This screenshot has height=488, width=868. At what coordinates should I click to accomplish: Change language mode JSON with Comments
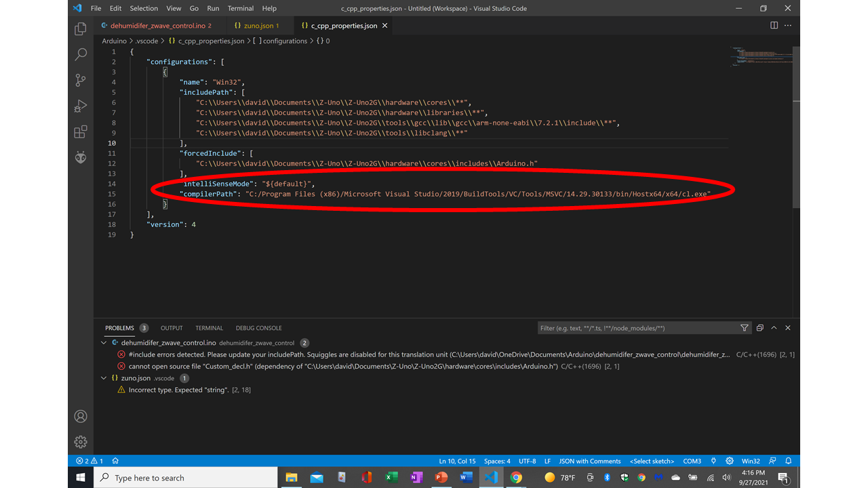[x=589, y=461]
